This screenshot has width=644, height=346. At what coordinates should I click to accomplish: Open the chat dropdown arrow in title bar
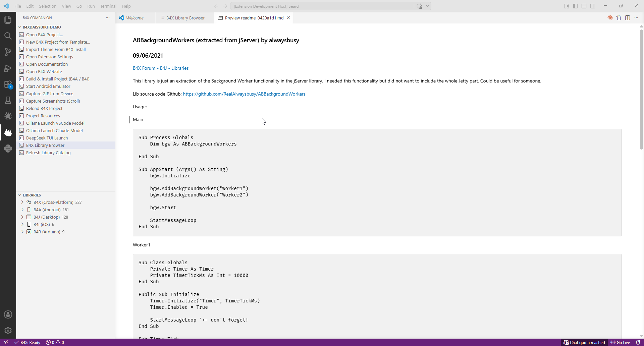(427, 6)
